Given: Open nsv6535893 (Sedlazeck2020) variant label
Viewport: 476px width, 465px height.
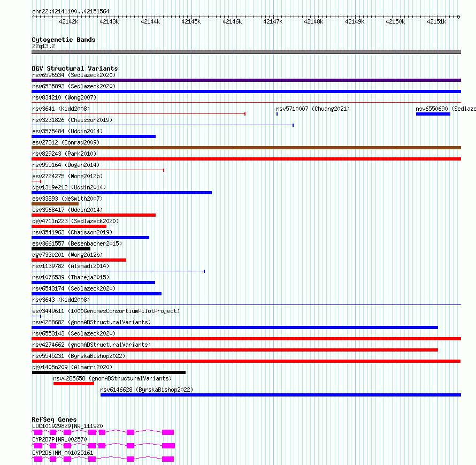Looking at the screenshot, I should coord(74,86).
